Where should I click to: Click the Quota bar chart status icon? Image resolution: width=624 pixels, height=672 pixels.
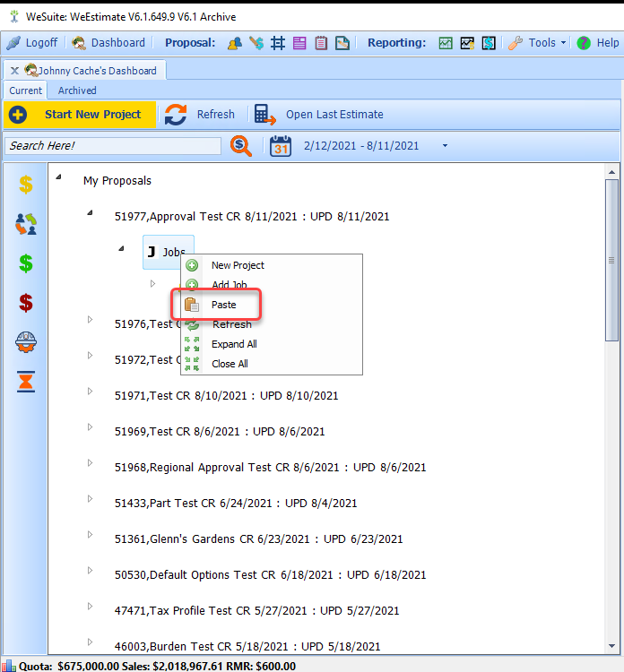pyautogui.click(x=9, y=666)
